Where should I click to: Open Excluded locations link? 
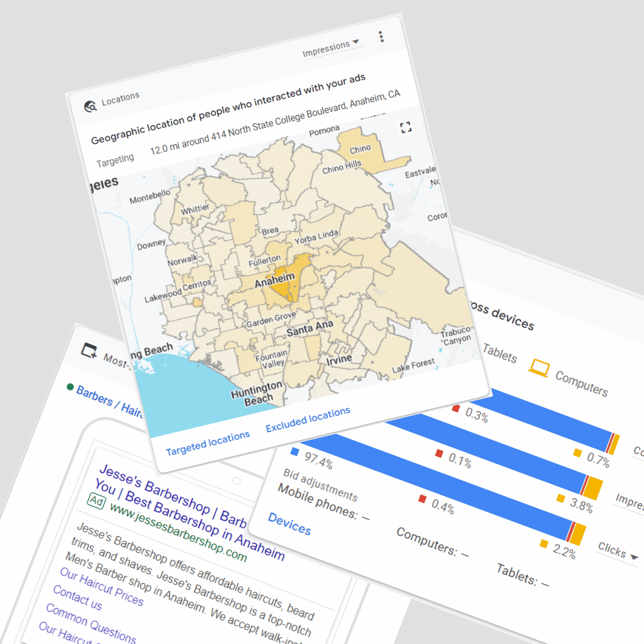[308, 419]
